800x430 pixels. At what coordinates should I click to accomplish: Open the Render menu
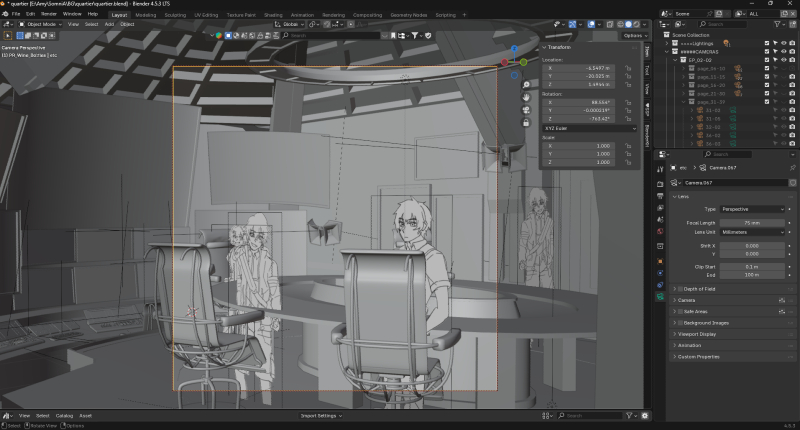tap(48, 14)
